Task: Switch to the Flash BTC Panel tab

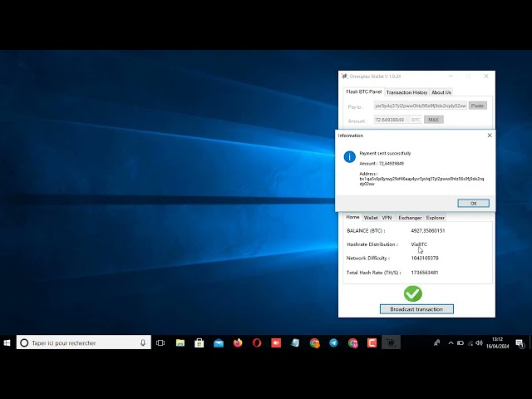Action: [x=364, y=91]
